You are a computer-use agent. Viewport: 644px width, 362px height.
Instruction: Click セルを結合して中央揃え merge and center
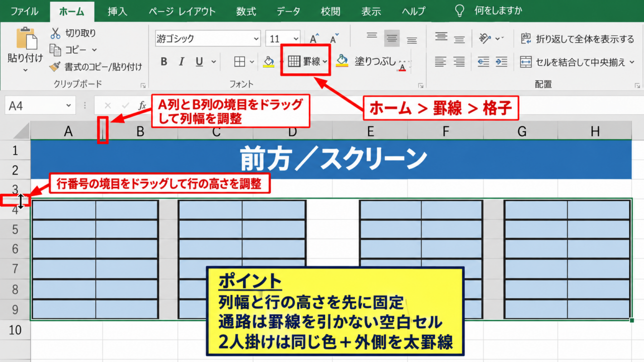pos(573,62)
